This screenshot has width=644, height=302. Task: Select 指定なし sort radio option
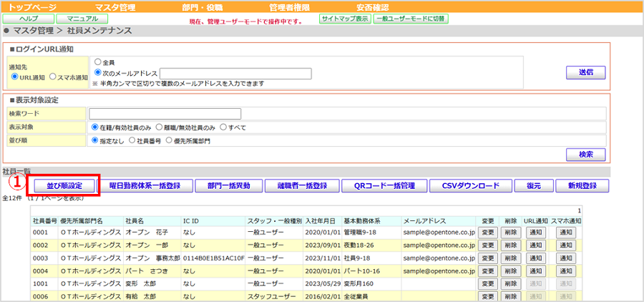click(x=95, y=140)
